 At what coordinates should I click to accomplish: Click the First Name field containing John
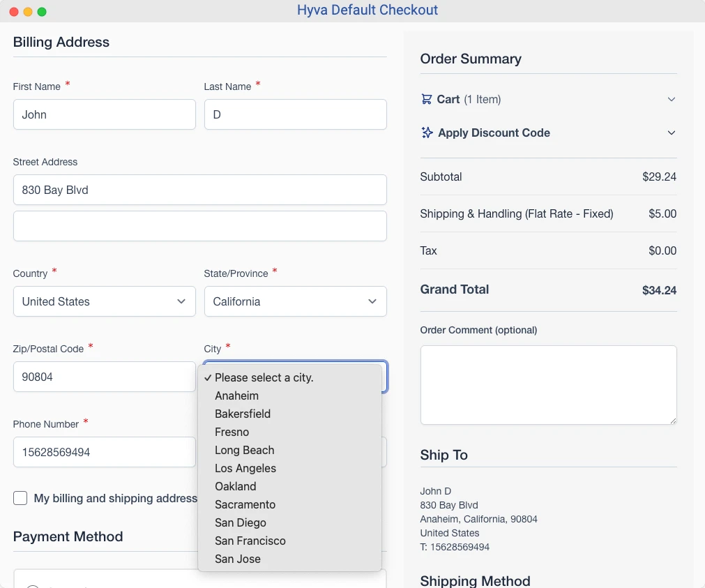point(104,114)
